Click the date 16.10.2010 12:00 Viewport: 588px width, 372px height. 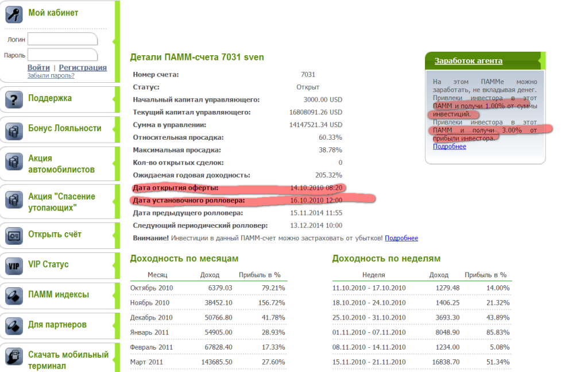(316, 200)
